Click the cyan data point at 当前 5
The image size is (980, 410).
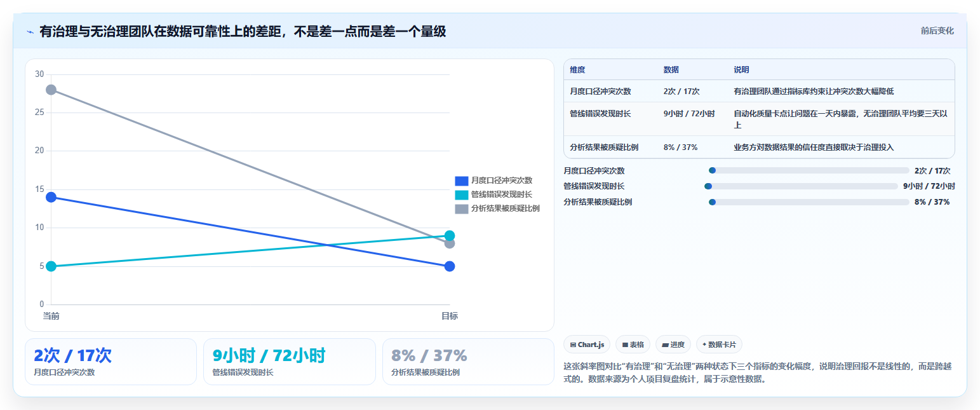[51, 266]
